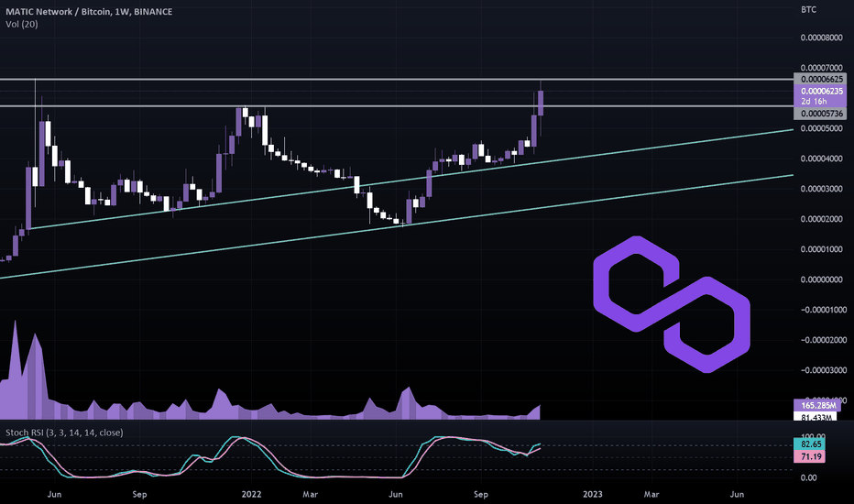Click the current price label 0.00006235
854x504 pixels.
(x=821, y=91)
